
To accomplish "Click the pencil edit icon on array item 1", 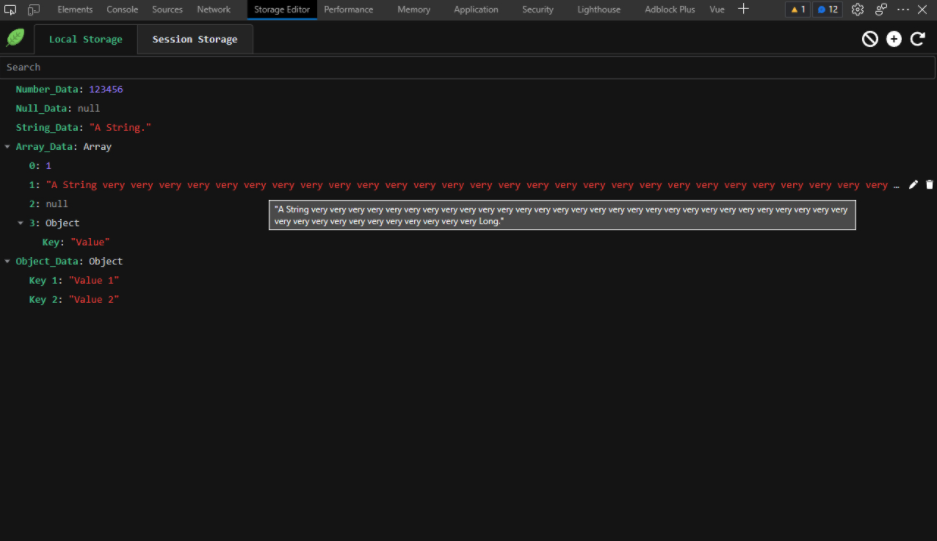I will coord(913,185).
